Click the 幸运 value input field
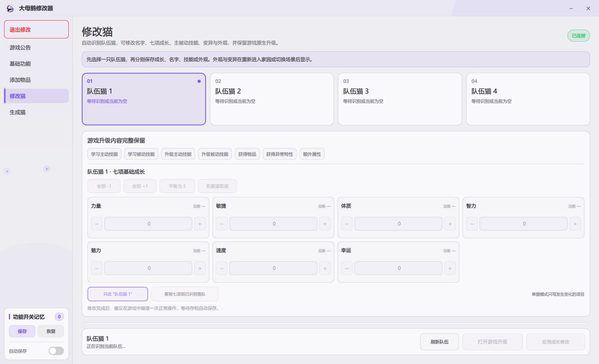This screenshot has width=599, height=364. 398,268
